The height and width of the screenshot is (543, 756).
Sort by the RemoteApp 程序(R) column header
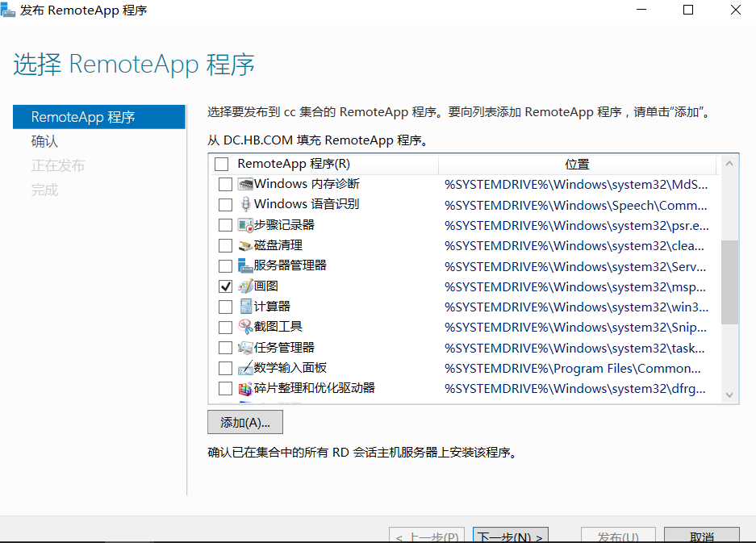tap(294, 164)
